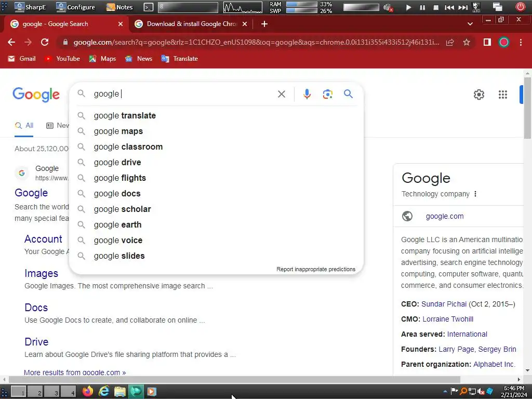This screenshot has height=399, width=532.
Task: Click the next track button
Action: click(463, 7)
